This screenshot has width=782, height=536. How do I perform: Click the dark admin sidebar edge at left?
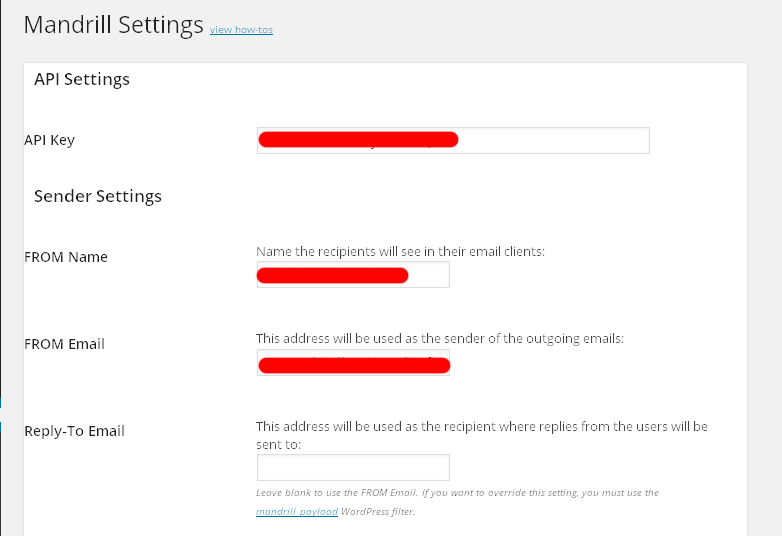[0, 268]
